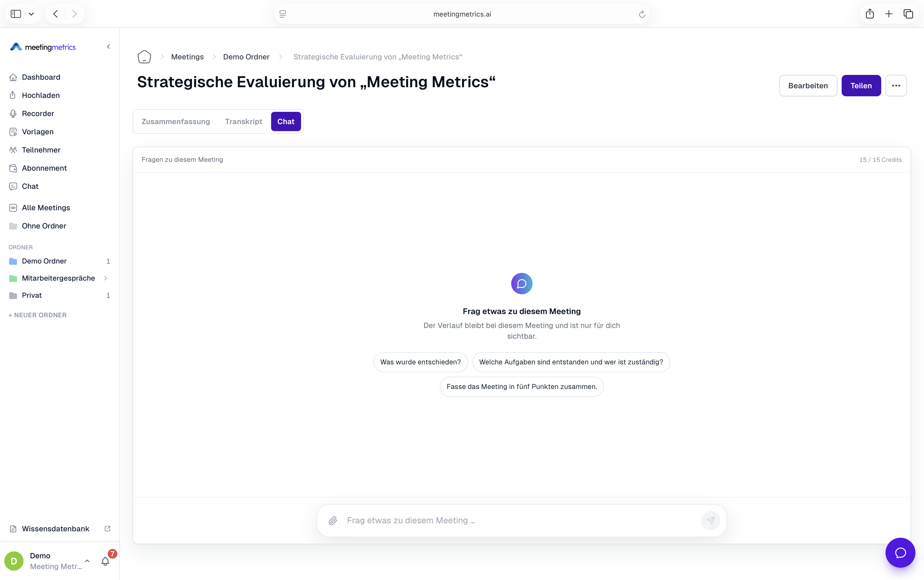Expand the Mitarbeitergespräche folder chevron

tap(105, 278)
